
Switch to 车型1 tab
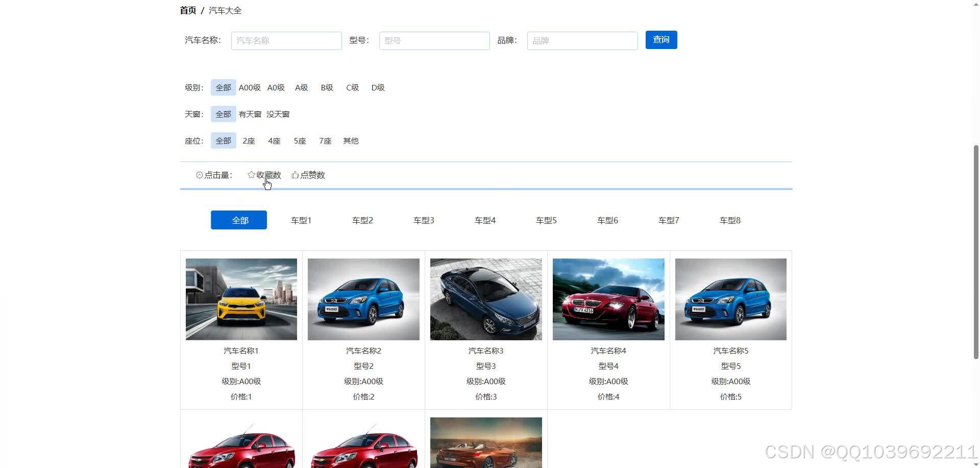pyautogui.click(x=301, y=220)
